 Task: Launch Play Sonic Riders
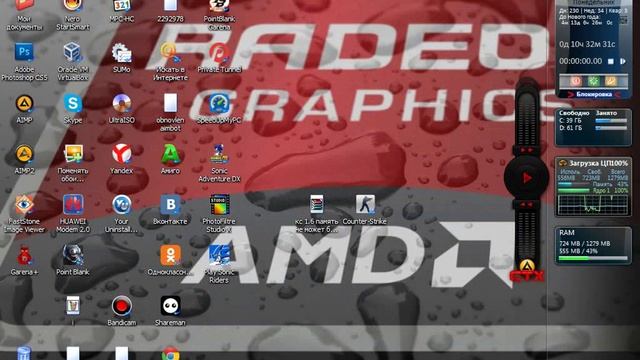click(219, 256)
